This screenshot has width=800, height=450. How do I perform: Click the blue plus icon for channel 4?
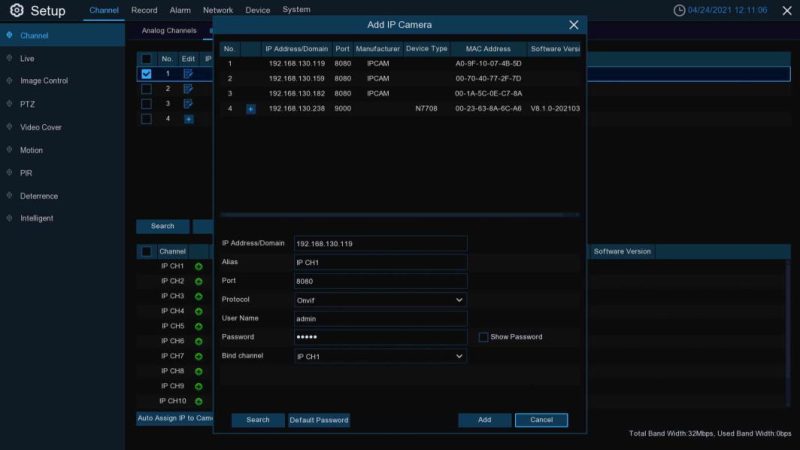[x=188, y=119]
